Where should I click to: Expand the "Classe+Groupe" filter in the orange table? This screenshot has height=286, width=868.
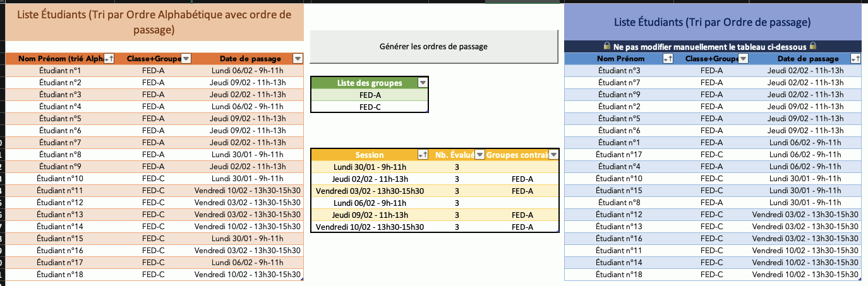tap(186, 58)
